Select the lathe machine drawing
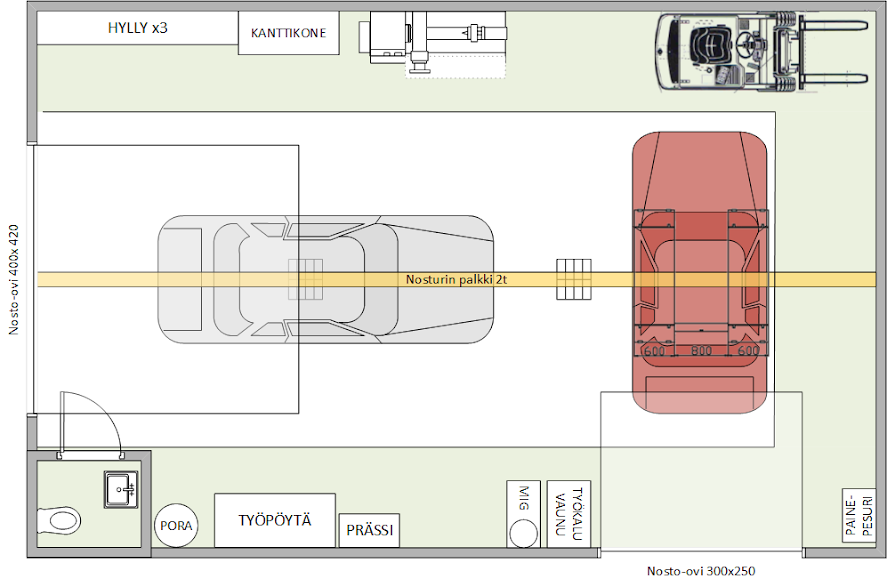The height and width of the screenshot is (587, 887). [432, 44]
